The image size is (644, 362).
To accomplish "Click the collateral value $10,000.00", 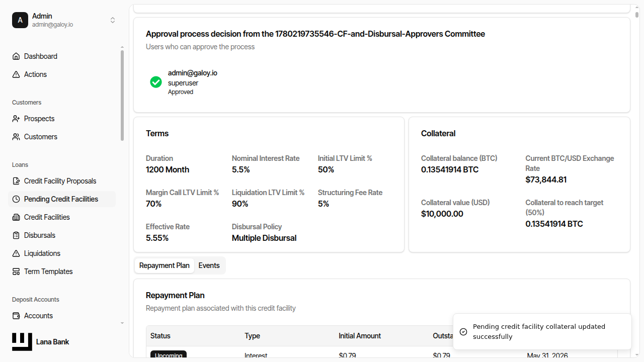I will click(442, 214).
